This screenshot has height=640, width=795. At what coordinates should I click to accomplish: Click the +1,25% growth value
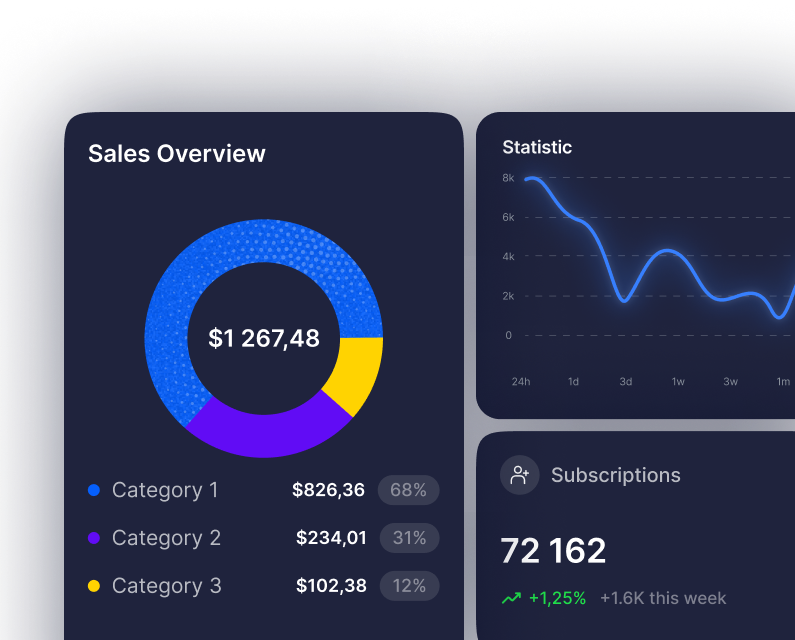pos(557,598)
